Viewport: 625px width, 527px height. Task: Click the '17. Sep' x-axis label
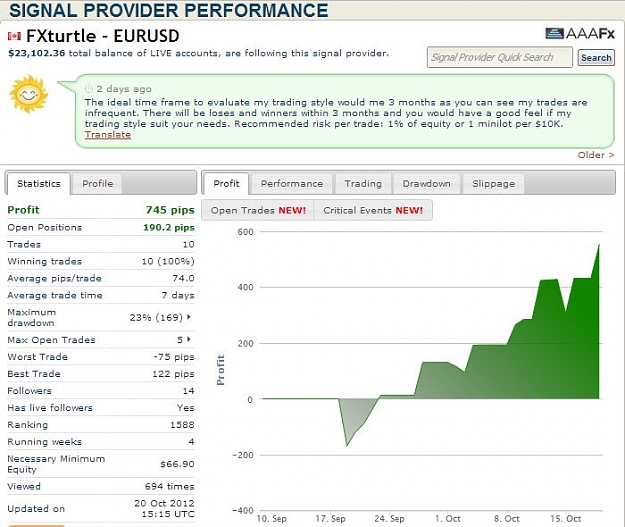[x=330, y=519]
